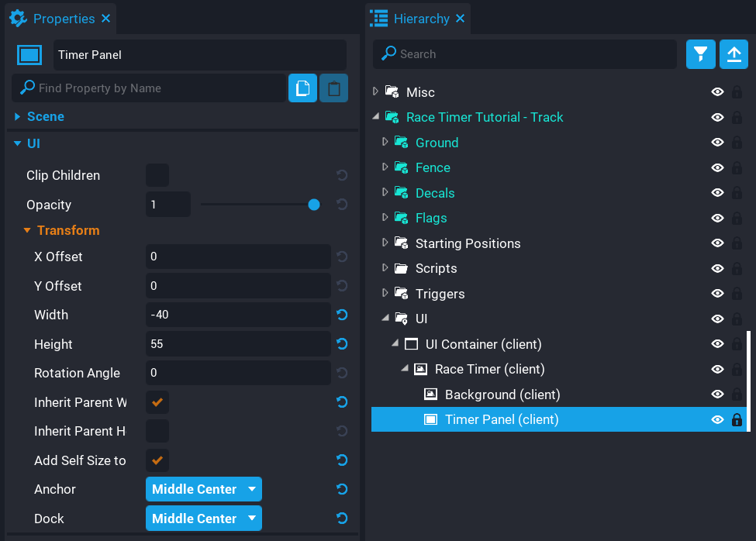Enable the Clip Children checkbox
This screenshot has height=541, width=756.
pyautogui.click(x=157, y=175)
